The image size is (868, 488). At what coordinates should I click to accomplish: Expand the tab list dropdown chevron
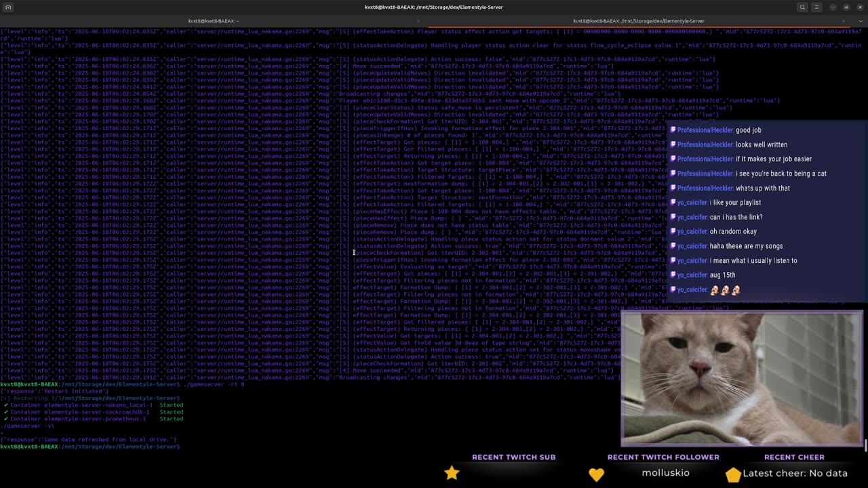[861, 21]
